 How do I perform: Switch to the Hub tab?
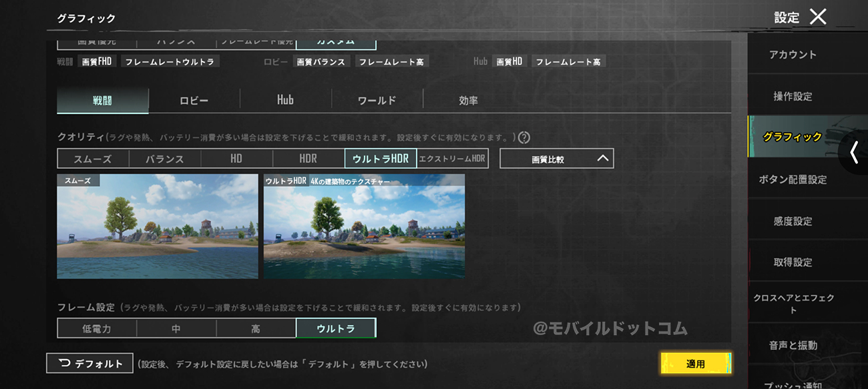(x=285, y=100)
